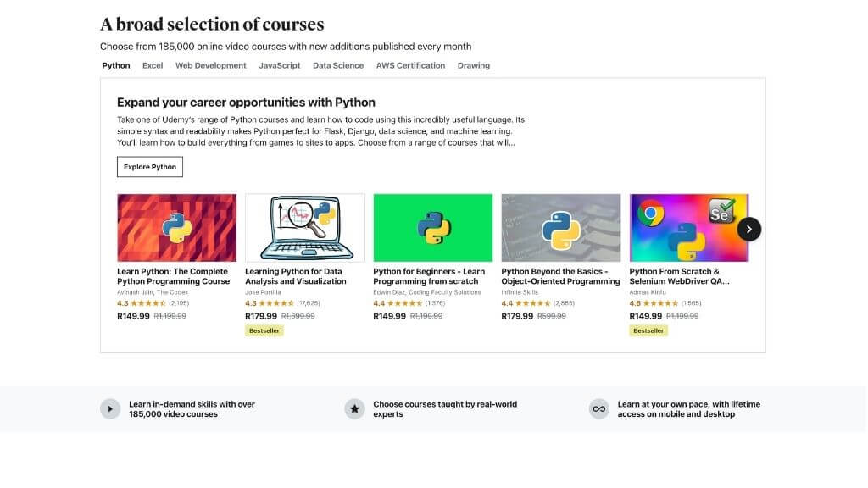868x488 pixels.
Task: Open the JavaScript category tab
Action: pyautogui.click(x=280, y=65)
